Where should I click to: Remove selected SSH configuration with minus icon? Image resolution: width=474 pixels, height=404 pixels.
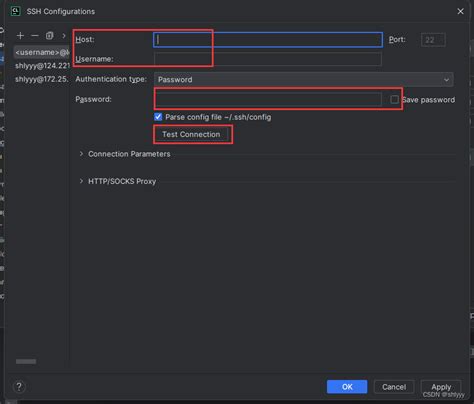pyautogui.click(x=35, y=36)
